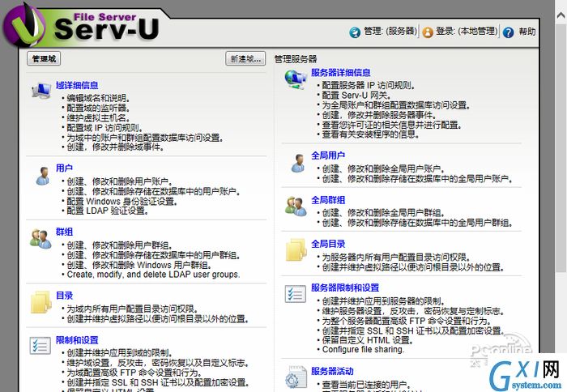567x392 pixels.
Task: Click text 创建、修改和删除全局用户账户。
Action: pyautogui.click(x=384, y=169)
